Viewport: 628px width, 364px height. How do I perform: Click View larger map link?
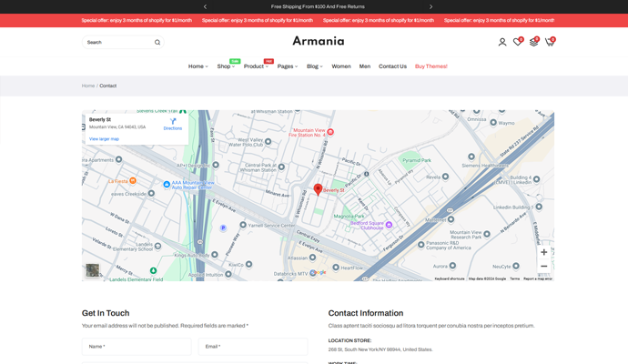click(x=104, y=139)
